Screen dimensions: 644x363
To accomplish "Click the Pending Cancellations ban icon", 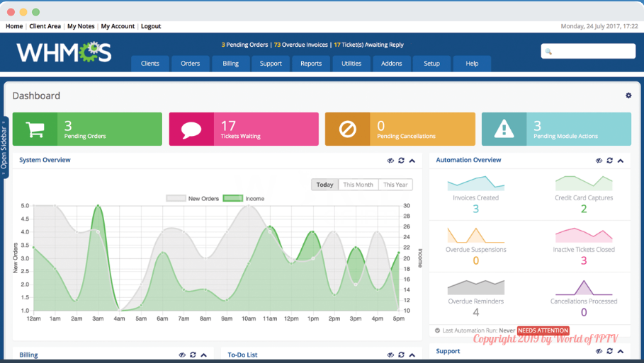I will click(x=347, y=129).
